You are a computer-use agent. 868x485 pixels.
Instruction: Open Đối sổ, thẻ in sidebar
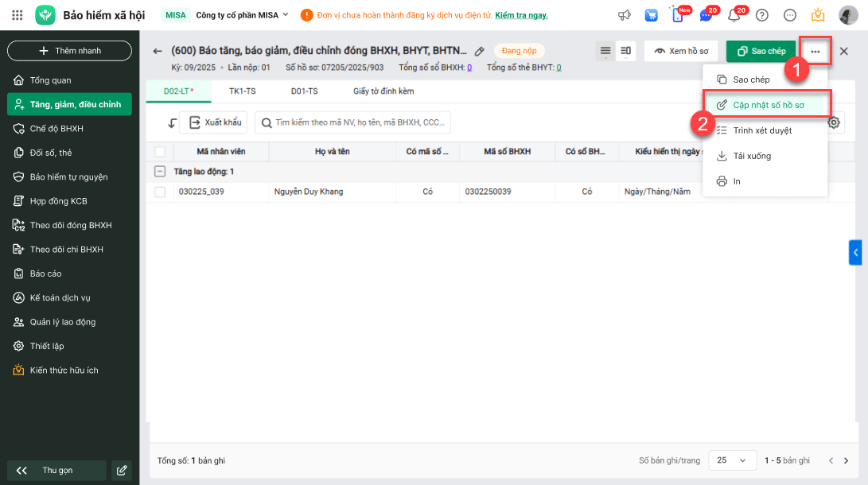pos(69,153)
